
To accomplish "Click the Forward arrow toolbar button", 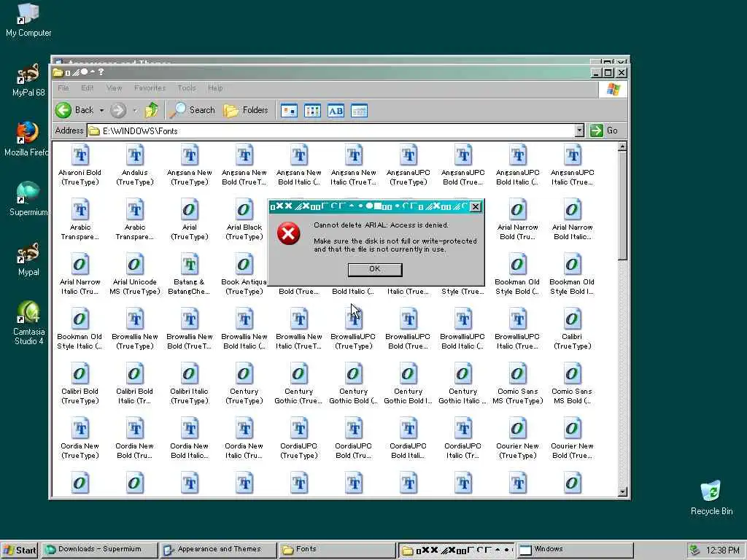I will coord(118,111).
